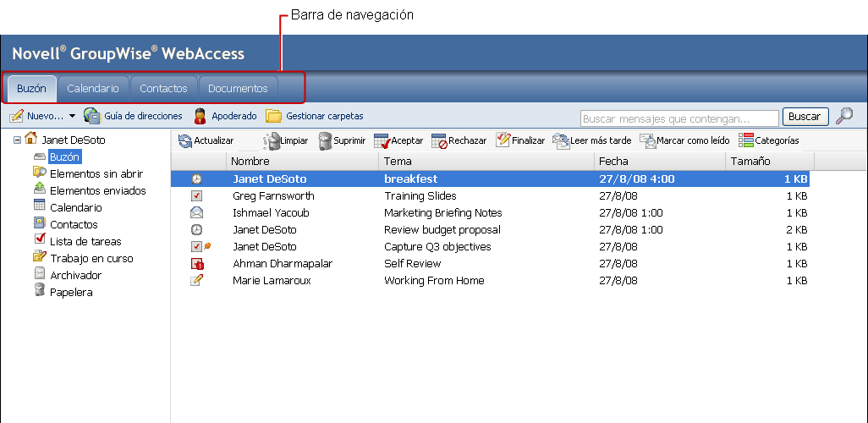
Task: Open Contactos folder in sidebar
Action: (x=74, y=225)
